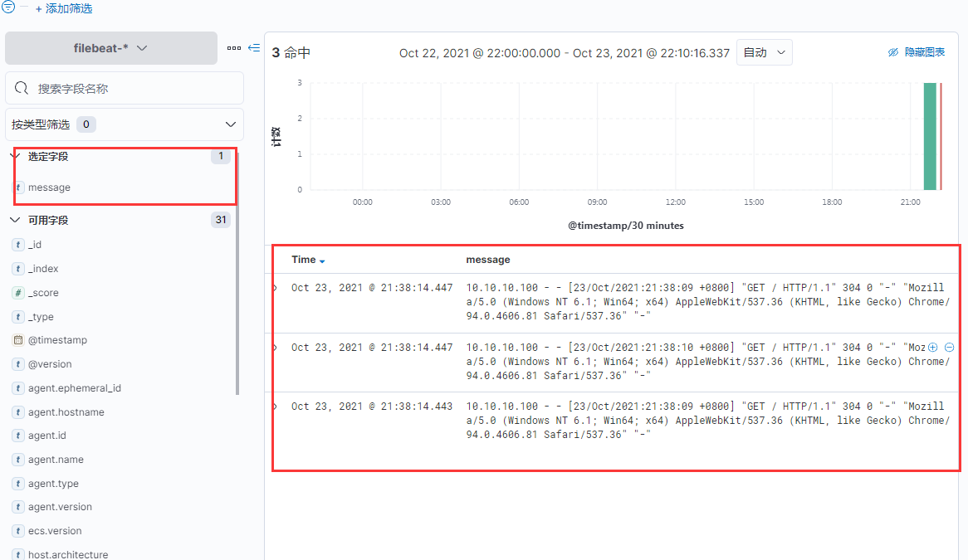The width and height of the screenshot is (968, 560).
Task: Filter out value minus icon in second row
Action: pos(950,348)
